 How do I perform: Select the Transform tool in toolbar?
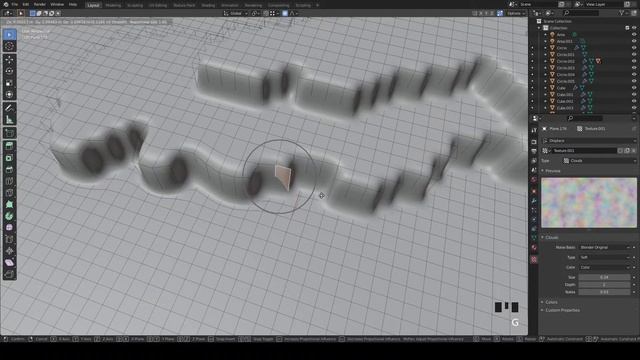pyautogui.click(x=9, y=94)
